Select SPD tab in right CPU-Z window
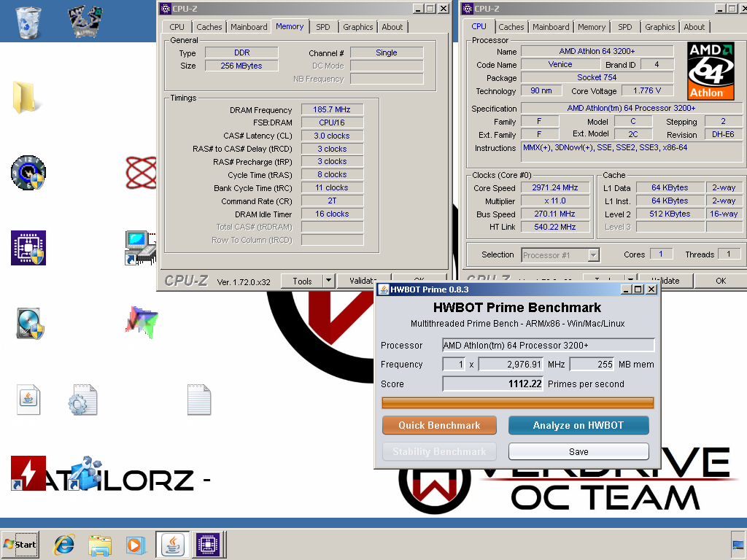This screenshot has height=560, width=747. point(625,27)
